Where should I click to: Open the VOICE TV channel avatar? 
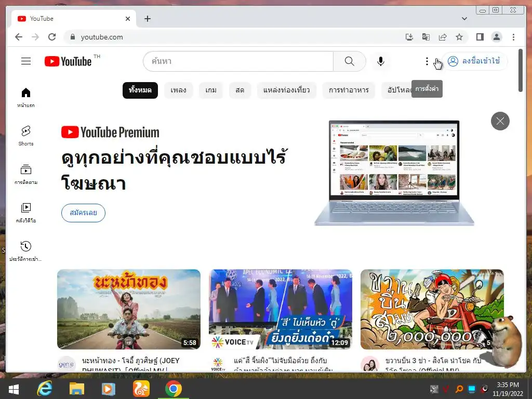pos(218,364)
